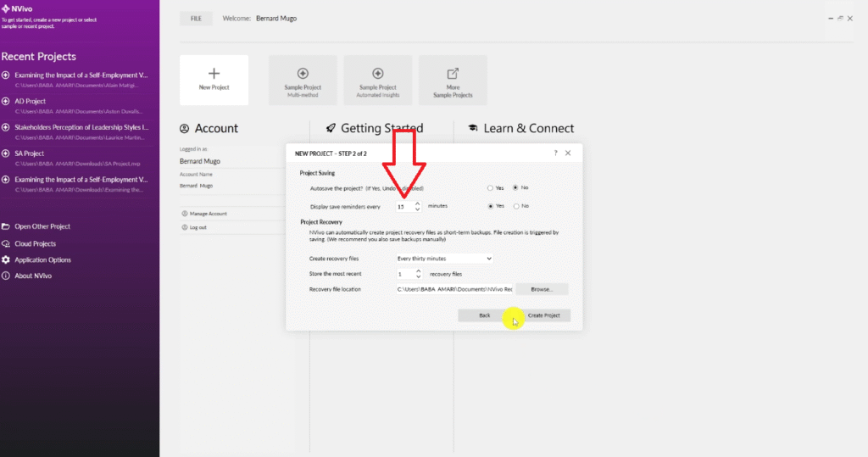Expand the Create recovery files dropdown
The image size is (868, 457).
pyautogui.click(x=488, y=259)
